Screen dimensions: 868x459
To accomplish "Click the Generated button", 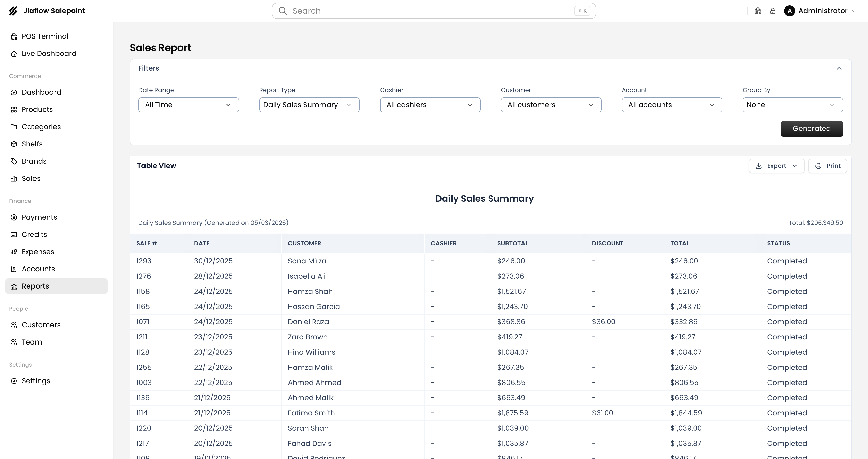I will point(812,129).
